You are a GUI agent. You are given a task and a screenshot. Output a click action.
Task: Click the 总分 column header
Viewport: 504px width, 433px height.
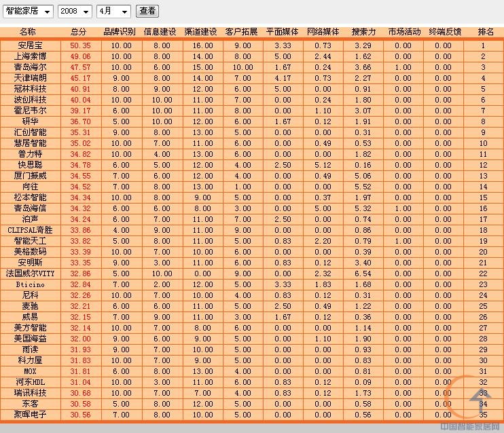79,32
